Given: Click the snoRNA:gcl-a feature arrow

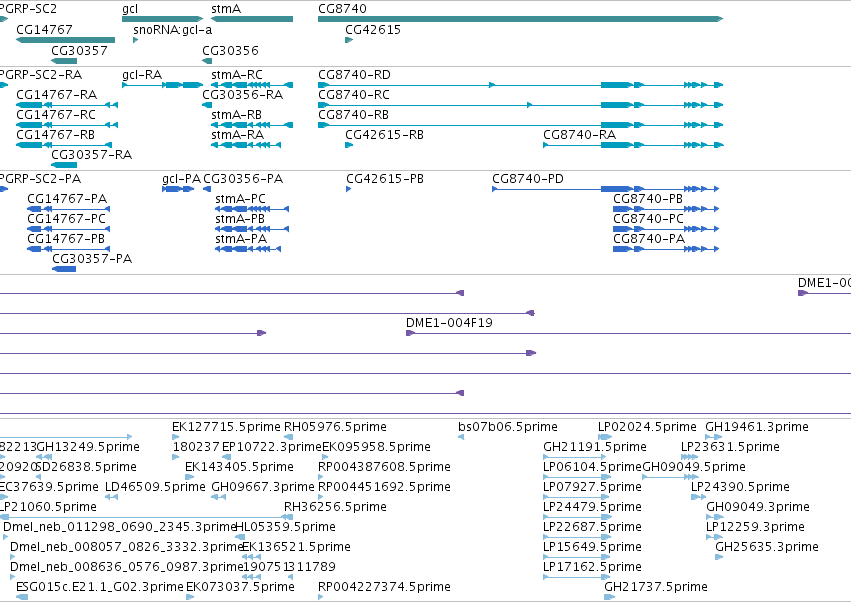Looking at the screenshot, I should (x=136, y=40).
